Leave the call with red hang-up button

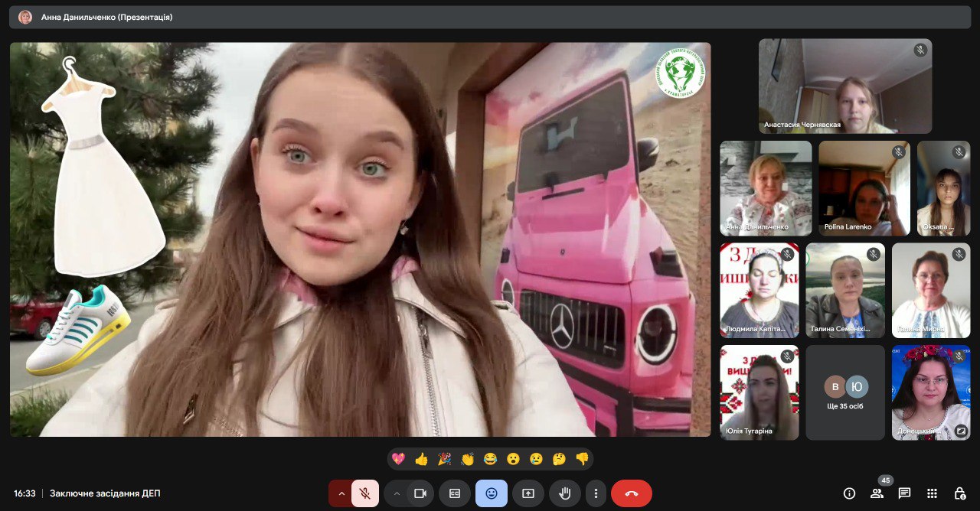pos(632,493)
